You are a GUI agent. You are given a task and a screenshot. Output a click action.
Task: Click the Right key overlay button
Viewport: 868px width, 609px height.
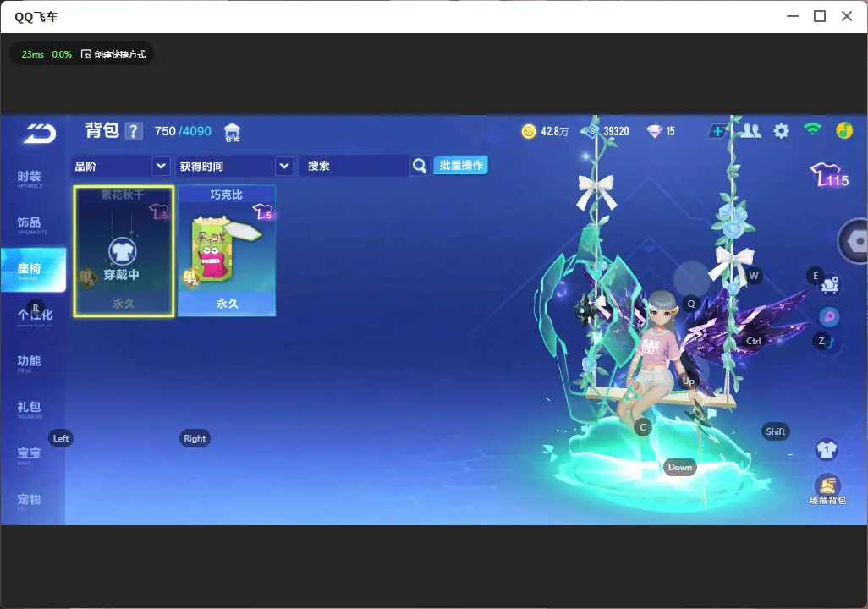[195, 438]
